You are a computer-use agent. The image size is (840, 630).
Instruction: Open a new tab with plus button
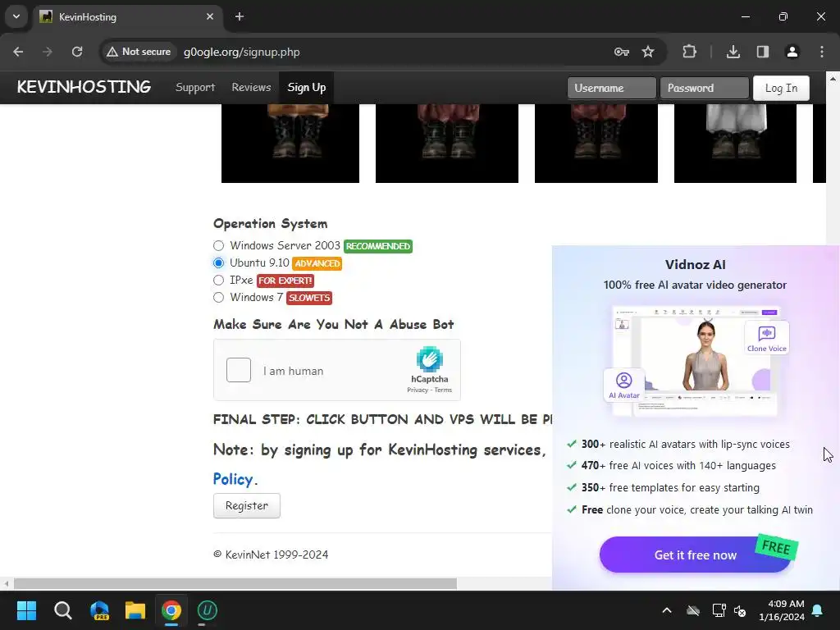pyautogui.click(x=240, y=16)
